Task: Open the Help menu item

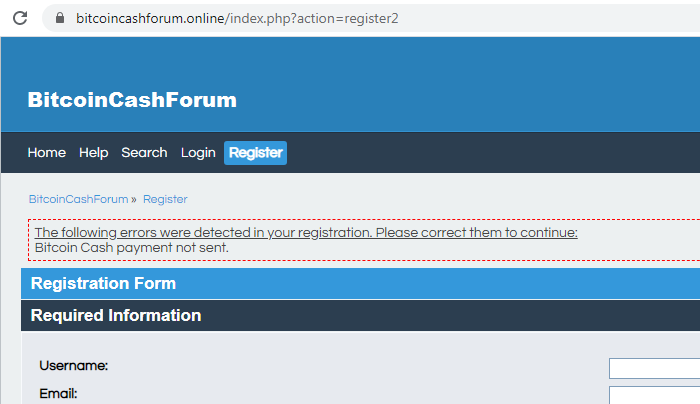Action: coord(94,153)
